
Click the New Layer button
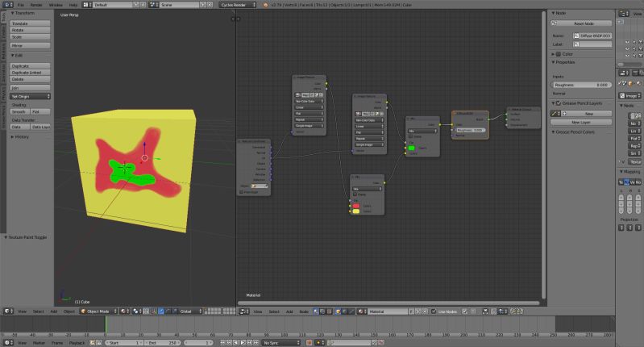coord(581,123)
